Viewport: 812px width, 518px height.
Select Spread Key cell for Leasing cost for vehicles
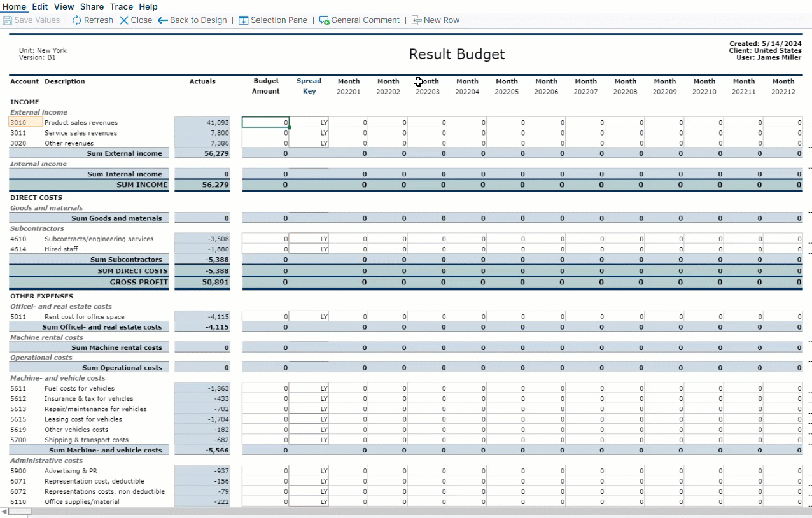click(x=309, y=419)
